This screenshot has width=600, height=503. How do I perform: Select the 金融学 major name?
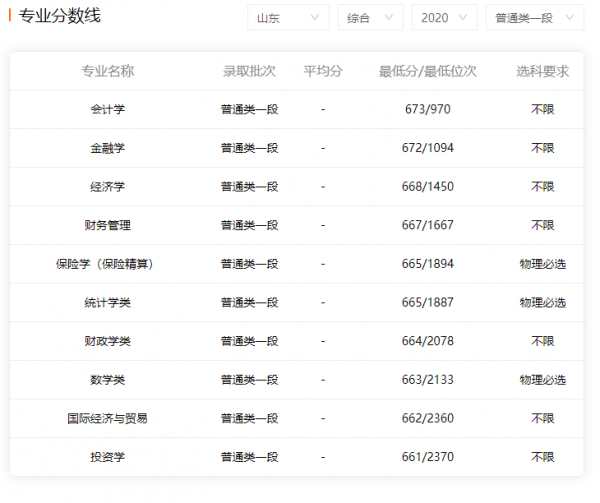tap(108, 148)
